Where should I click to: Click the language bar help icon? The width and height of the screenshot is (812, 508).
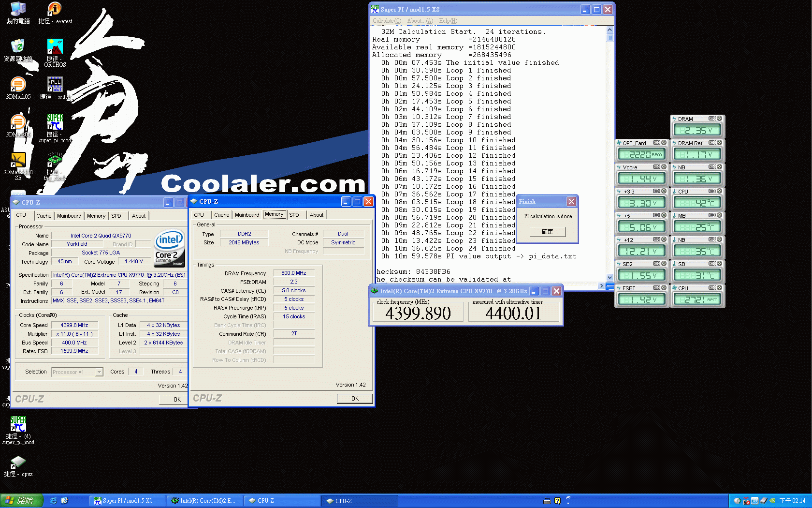558,501
